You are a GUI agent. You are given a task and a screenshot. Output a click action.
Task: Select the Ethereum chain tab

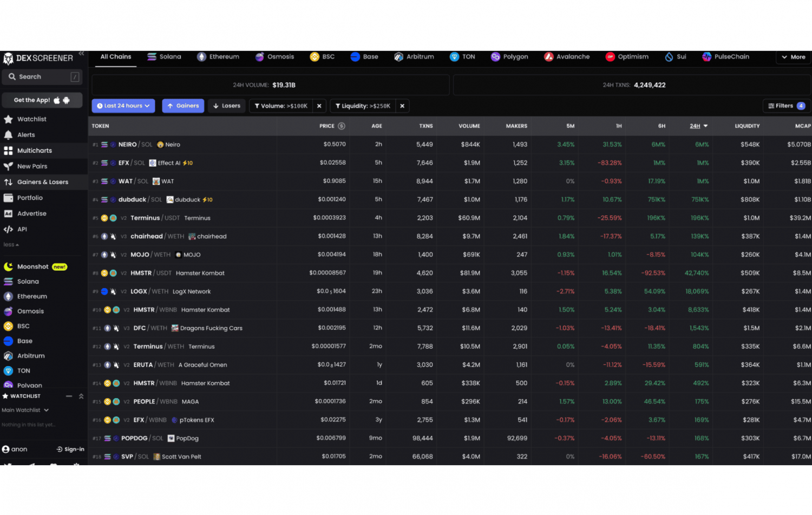218,56
